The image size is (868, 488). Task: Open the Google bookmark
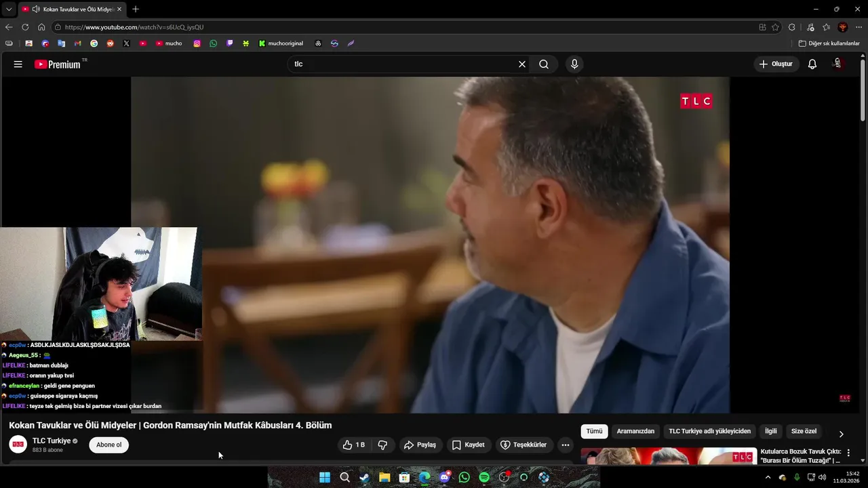click(94, 43)
